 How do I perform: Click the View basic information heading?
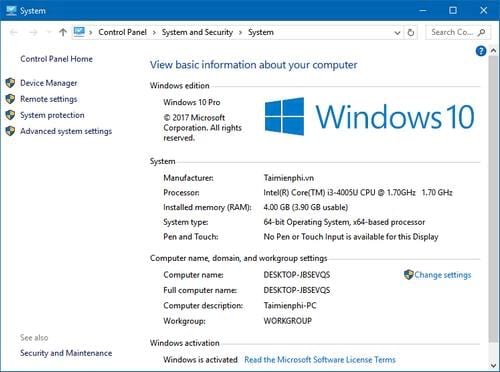tap(253, 65)
